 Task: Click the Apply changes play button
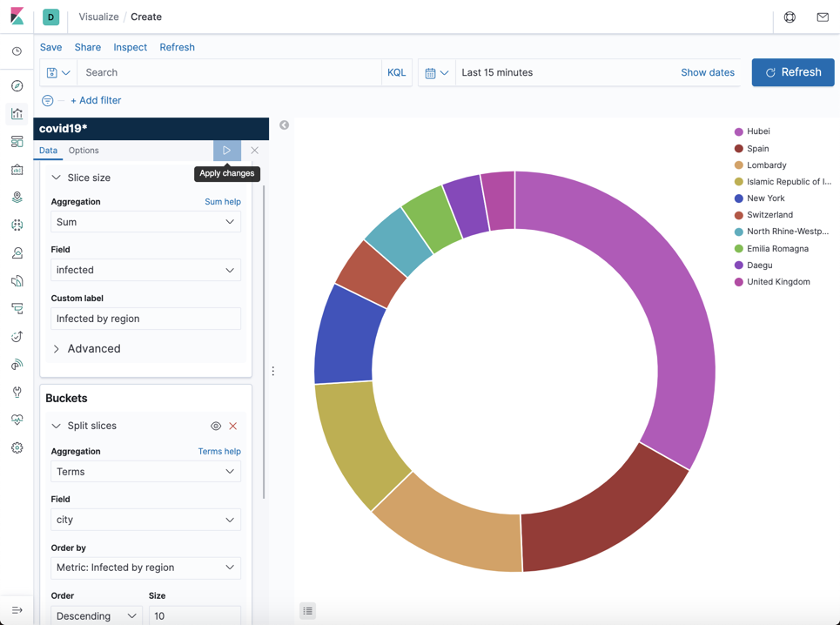[226, 151]
